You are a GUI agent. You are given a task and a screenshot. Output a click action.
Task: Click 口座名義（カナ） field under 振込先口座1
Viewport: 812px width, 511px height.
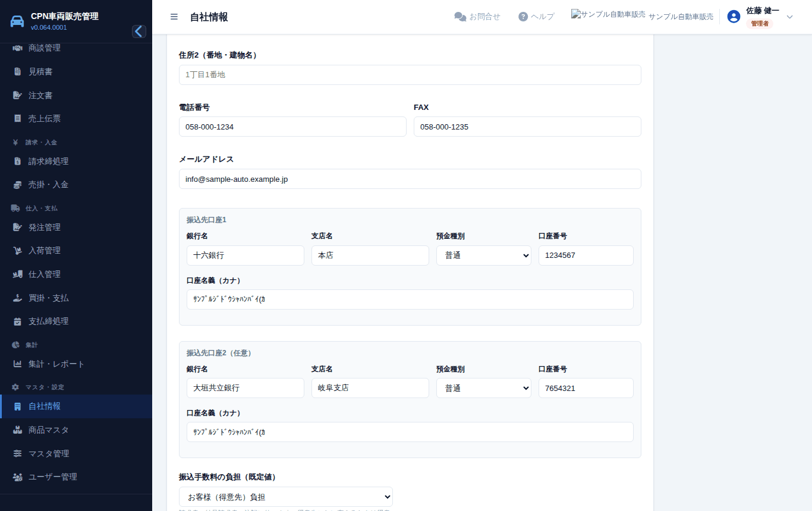(410, 299)
